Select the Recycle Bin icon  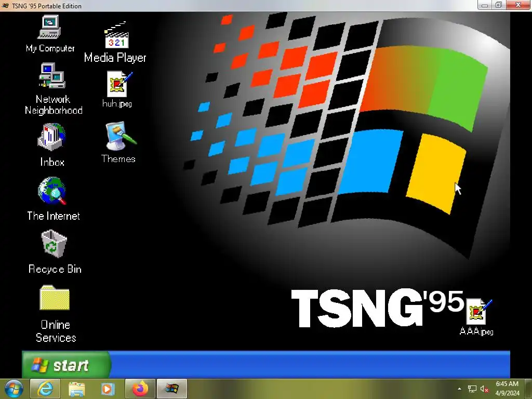tap(54, 252)
